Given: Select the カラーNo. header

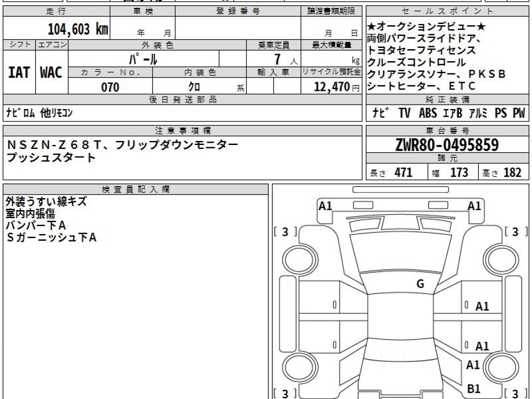Looking at the screenshot, I should (x=110, y=72).
